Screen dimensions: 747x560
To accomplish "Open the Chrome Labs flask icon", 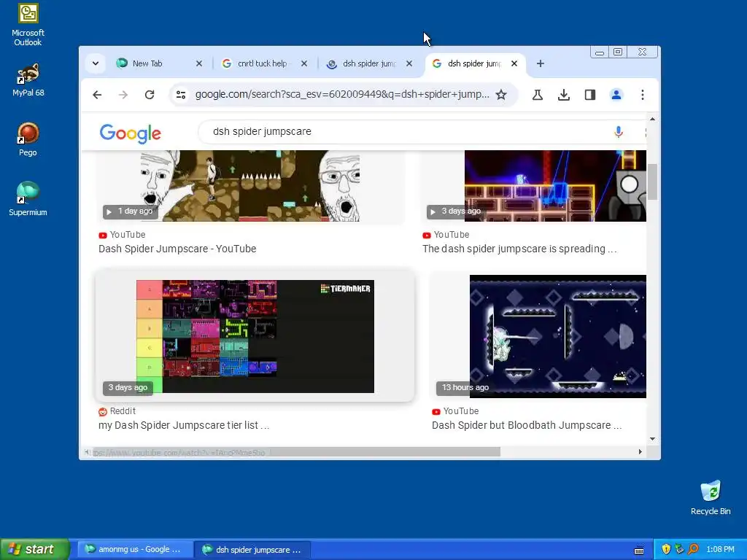I will tap(538, 95).
